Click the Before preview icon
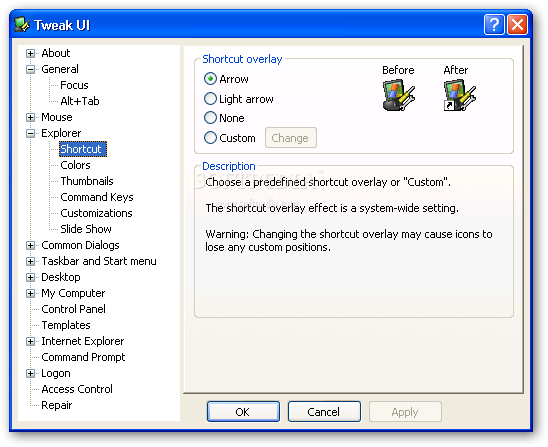This screenshot has height=447, width=548. [x=398, y=95]
